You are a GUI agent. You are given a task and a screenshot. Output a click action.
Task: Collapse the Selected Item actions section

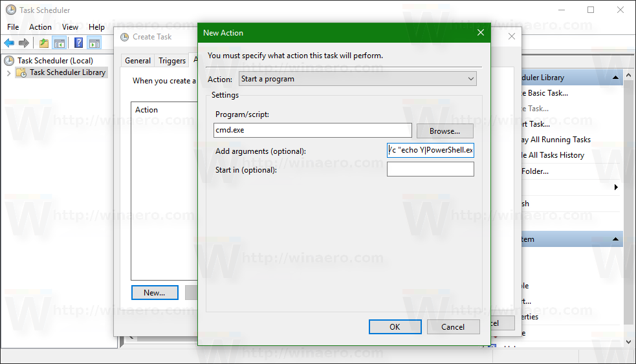pyautogui.click(x=616, y=239)
